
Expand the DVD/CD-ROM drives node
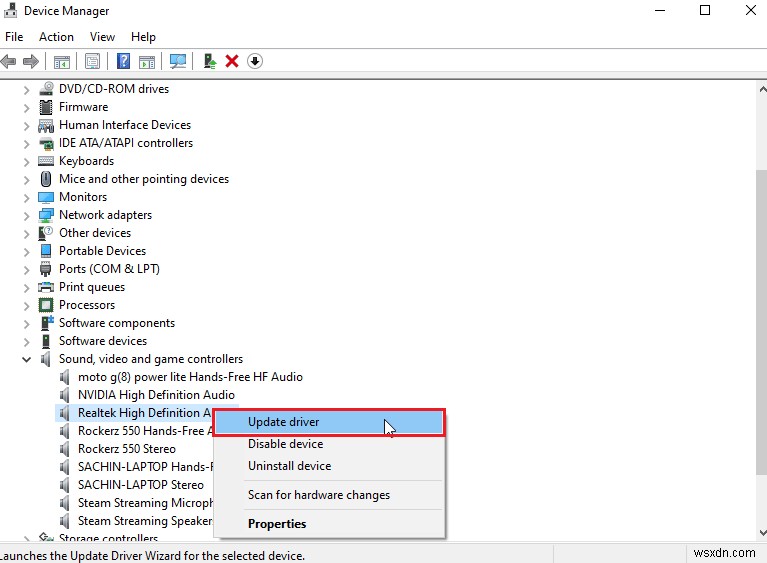(26, 90)
